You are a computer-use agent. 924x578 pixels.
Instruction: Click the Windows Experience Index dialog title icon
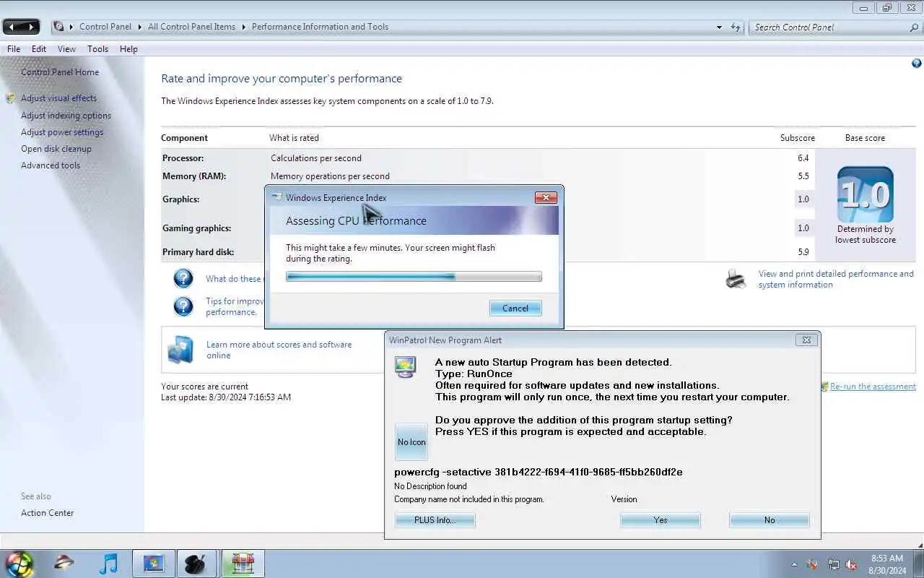276,197
